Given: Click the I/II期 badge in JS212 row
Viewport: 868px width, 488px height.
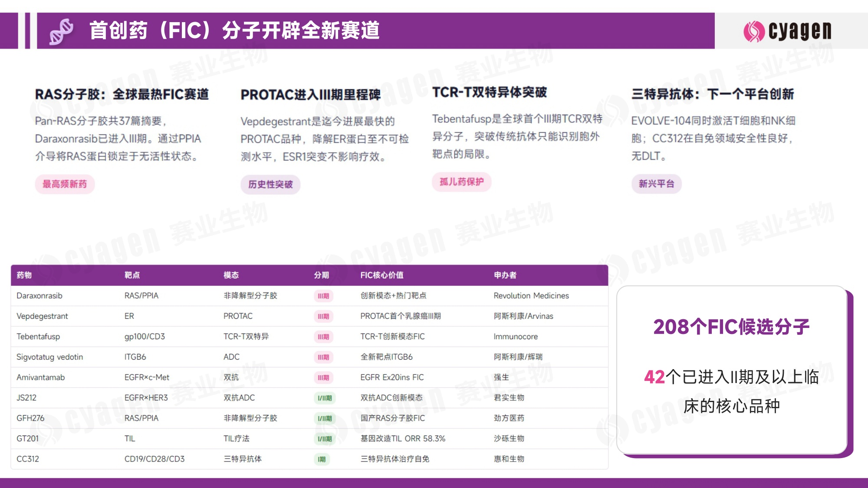Looking at the screenshot, I should coord(325,398).
